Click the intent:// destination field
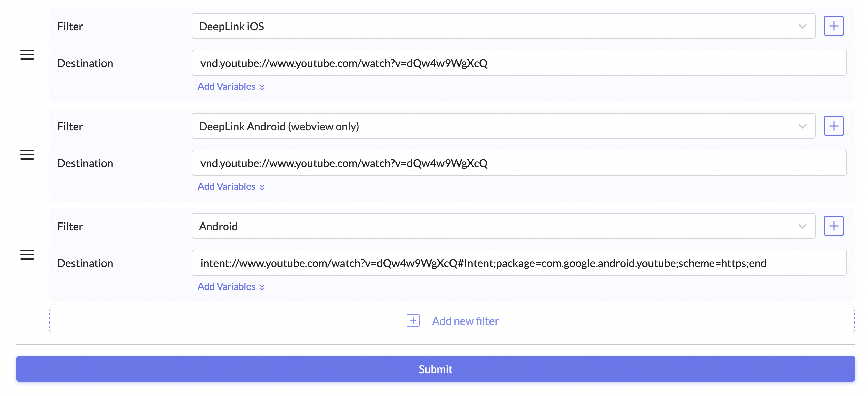868x396 pixels. 519,263
